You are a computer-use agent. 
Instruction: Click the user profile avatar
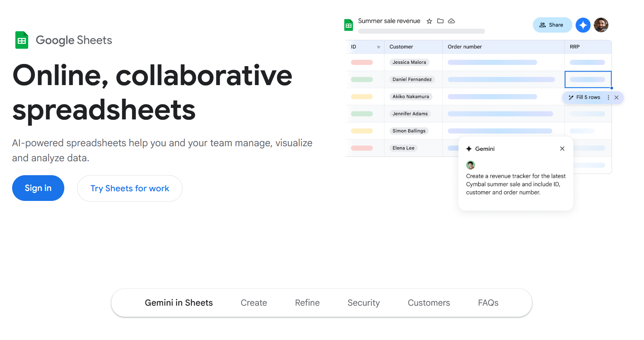[x=601, y=25]
